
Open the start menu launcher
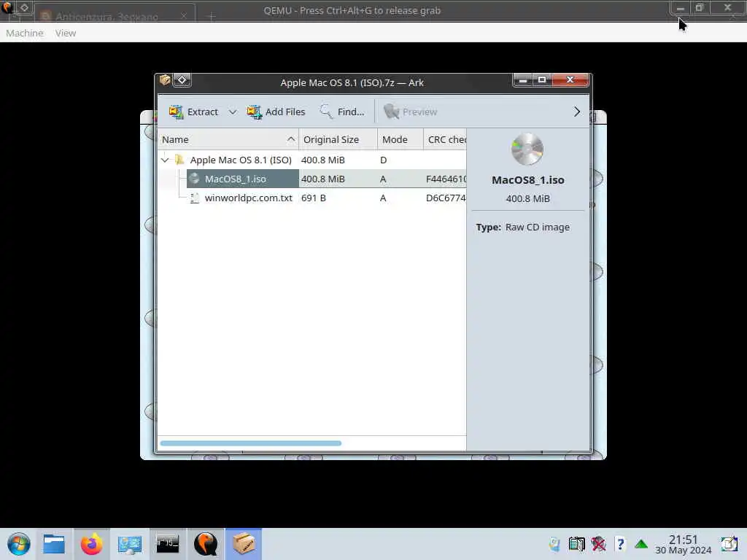[x=18, y=544]
